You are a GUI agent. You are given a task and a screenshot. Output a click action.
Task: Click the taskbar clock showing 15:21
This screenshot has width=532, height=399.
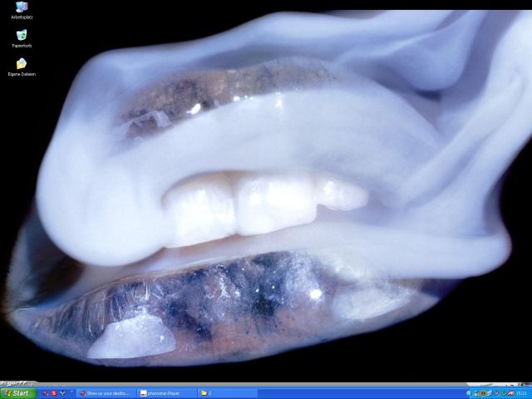521,393
